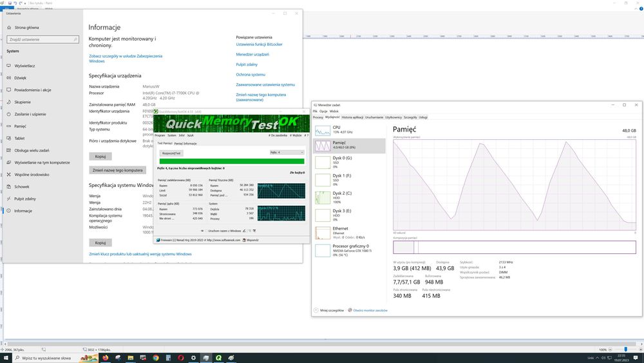Viewport: 644px width, 363px height.
Task: Select Dysk 2 (C:) in Task Manager
Action: pyautogui.click(x=349, y=197)
